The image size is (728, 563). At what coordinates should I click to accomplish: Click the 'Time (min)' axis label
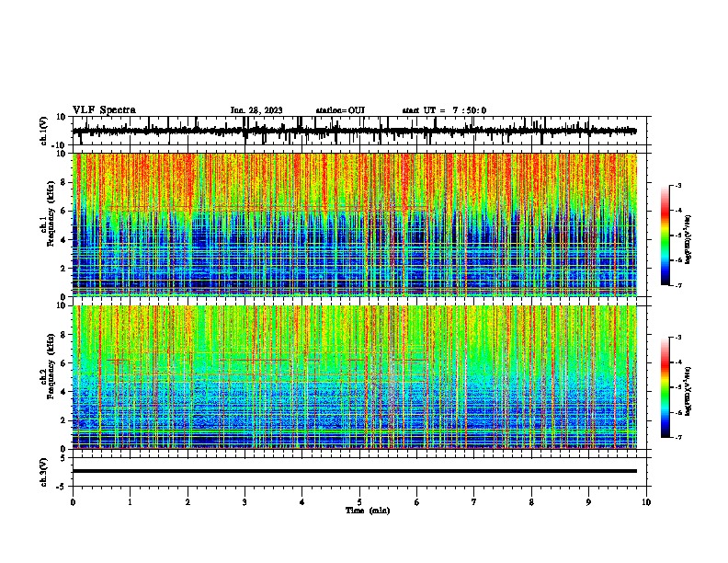pos(368,511)
